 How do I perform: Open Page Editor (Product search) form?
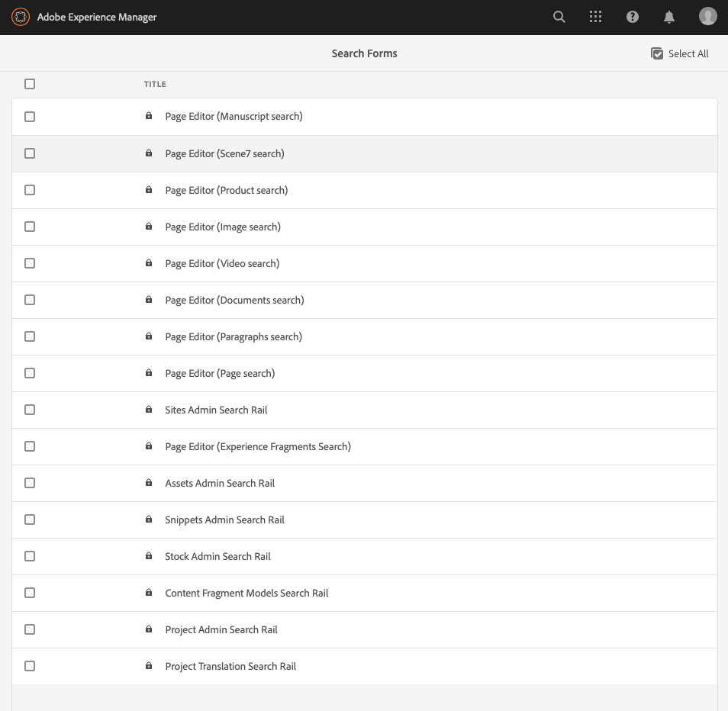pos(227,190)
